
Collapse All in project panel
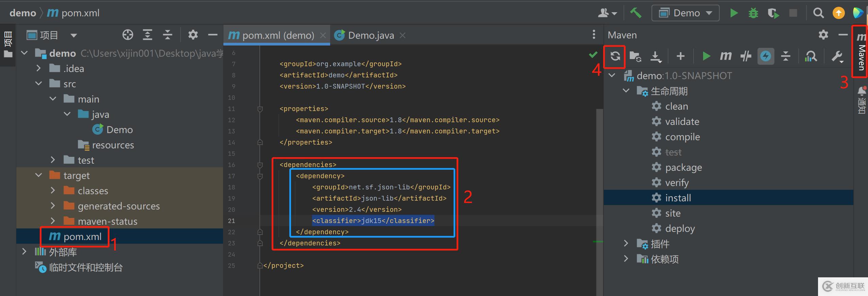coord(167,35)
